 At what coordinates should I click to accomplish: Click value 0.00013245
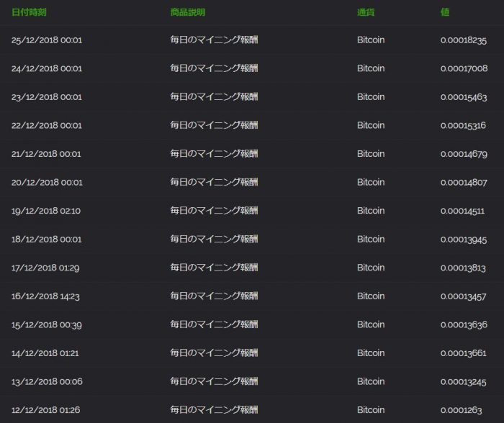tap(464, 381)
